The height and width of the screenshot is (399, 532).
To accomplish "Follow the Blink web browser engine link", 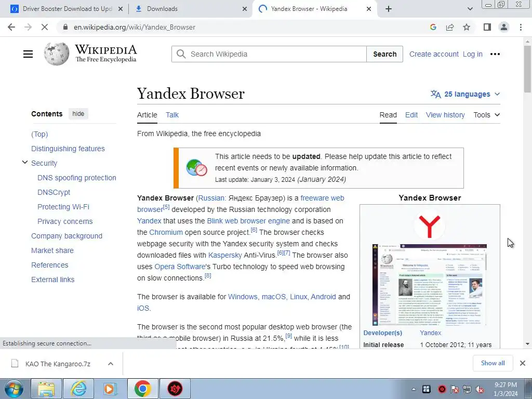I will [x=248, y=221].
